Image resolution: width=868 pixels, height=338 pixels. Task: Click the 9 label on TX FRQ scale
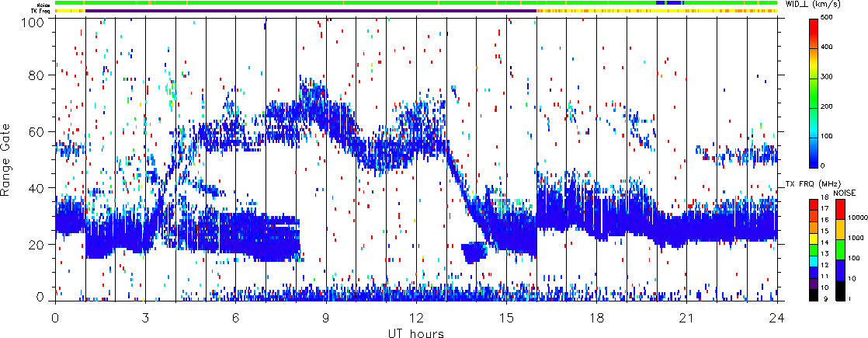(825, 298)
